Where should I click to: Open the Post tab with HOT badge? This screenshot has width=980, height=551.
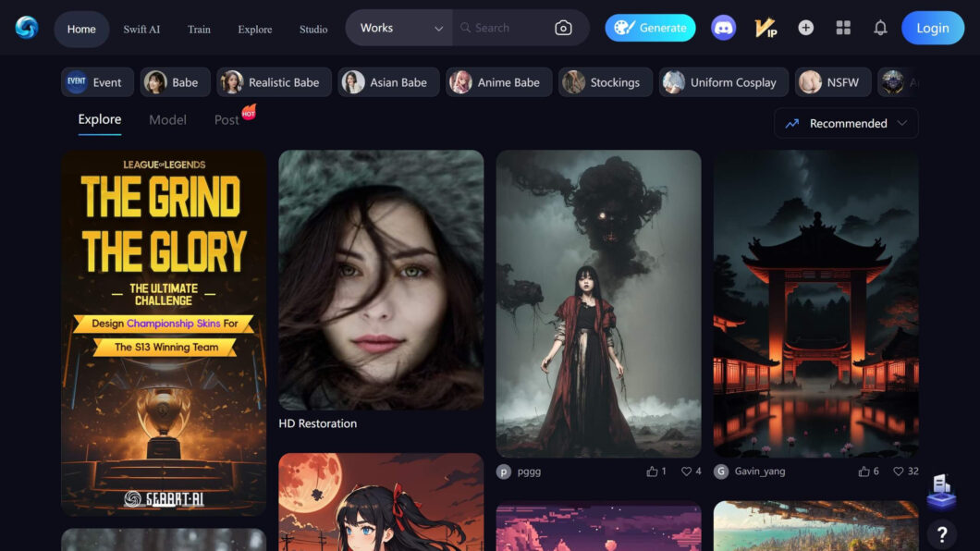point(225,119)
